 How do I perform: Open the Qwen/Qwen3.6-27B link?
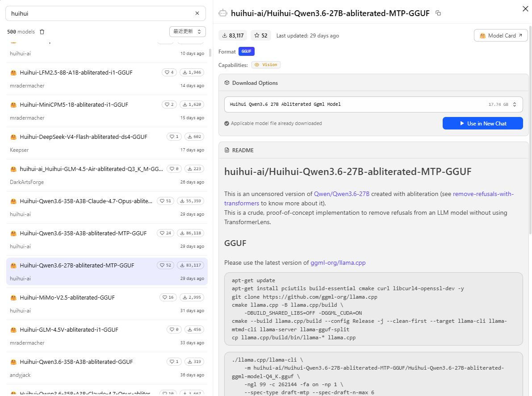point(342,194)
